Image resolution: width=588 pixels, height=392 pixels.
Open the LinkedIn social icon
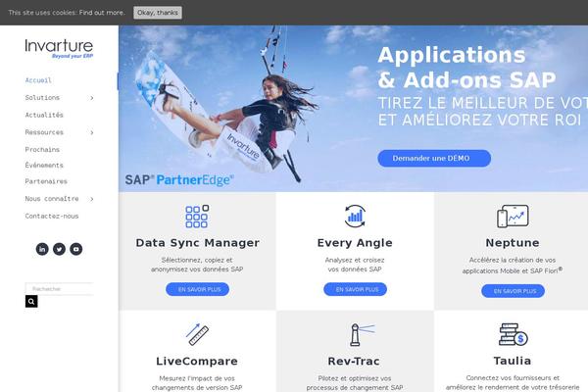click(42, 249)
